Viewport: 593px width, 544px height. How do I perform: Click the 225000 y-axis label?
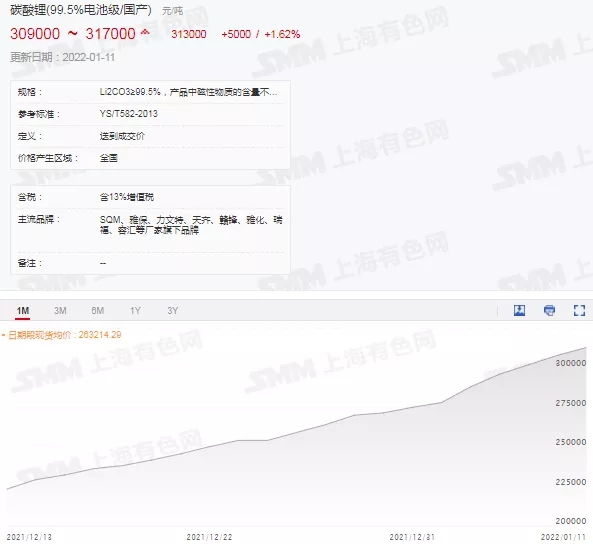click(571, 482)
